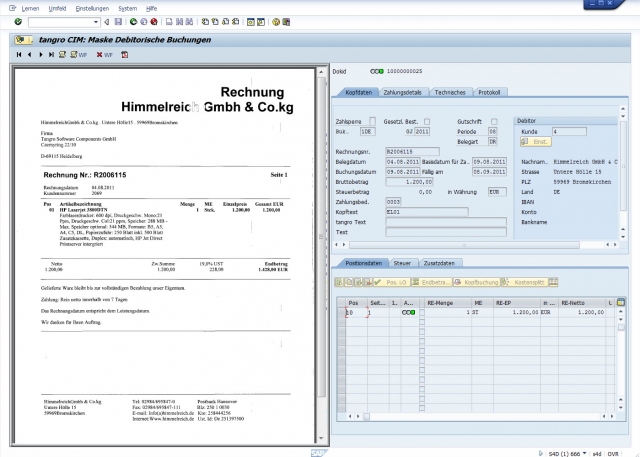Open the command field dropdown arrow
This screenshot has height=457, width=640.
click(96, 22)
